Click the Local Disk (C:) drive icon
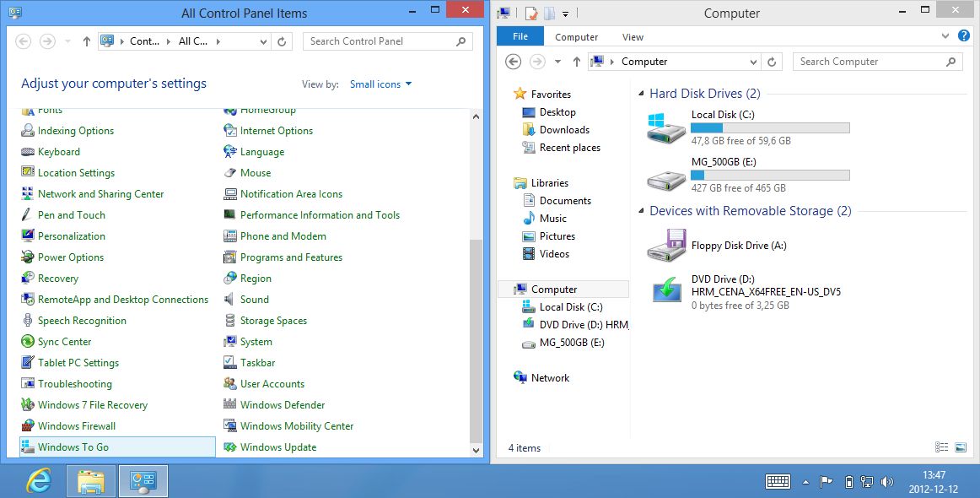 tap(666, 127)
